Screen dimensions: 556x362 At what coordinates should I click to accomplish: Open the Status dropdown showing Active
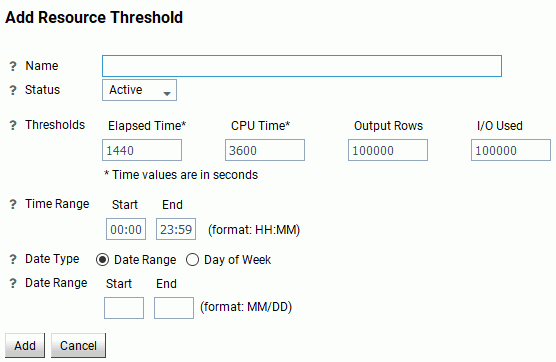click(139, 90)
